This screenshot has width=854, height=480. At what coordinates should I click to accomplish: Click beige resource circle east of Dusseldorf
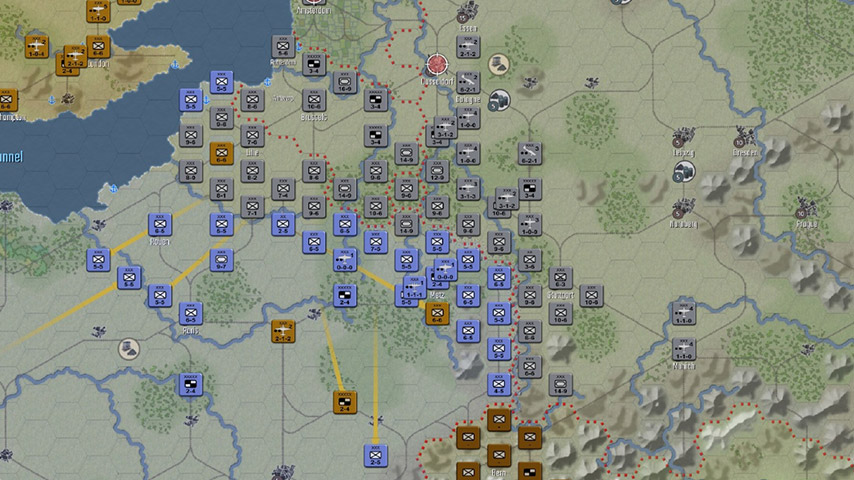498,64
